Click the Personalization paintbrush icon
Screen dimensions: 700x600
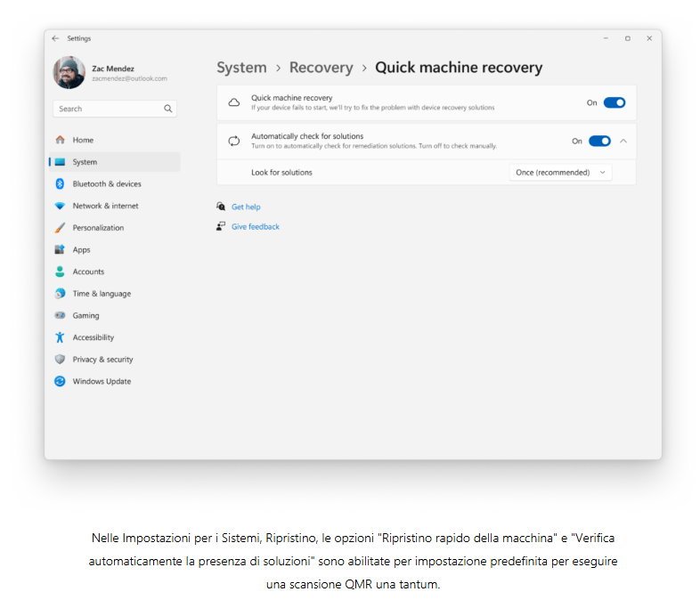pyautogui.click(x=60, y=228)
